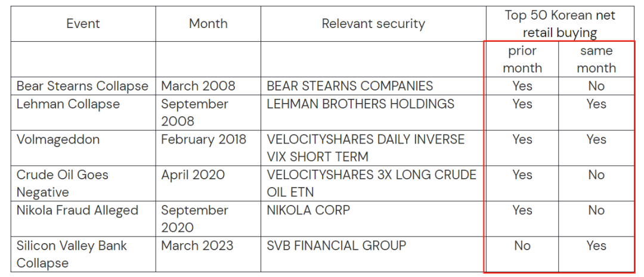Click the prior month "No" in SVB row

522,245
